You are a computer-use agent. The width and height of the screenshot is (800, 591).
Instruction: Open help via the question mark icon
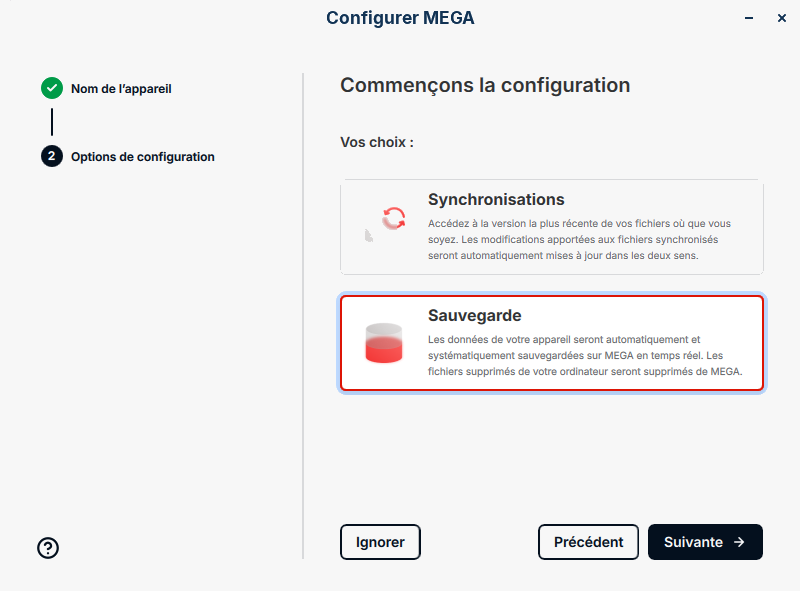click(48, 547)
